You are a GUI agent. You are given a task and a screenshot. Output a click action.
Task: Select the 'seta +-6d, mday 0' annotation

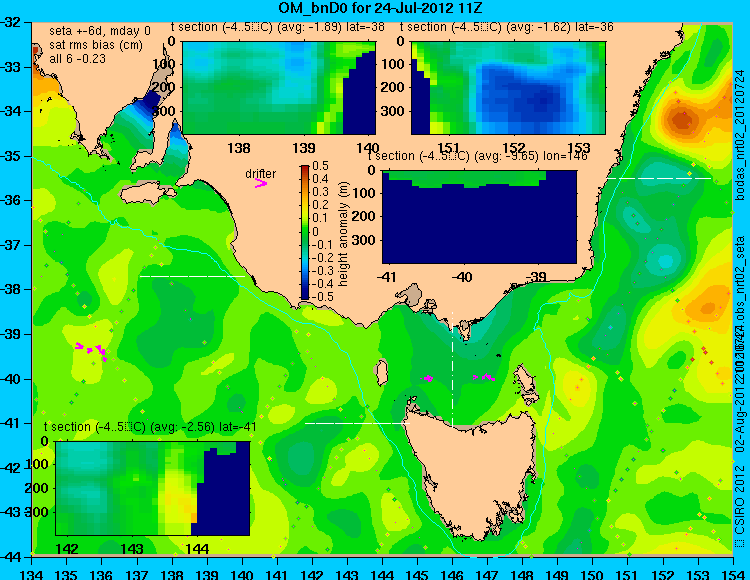point(100,31)
